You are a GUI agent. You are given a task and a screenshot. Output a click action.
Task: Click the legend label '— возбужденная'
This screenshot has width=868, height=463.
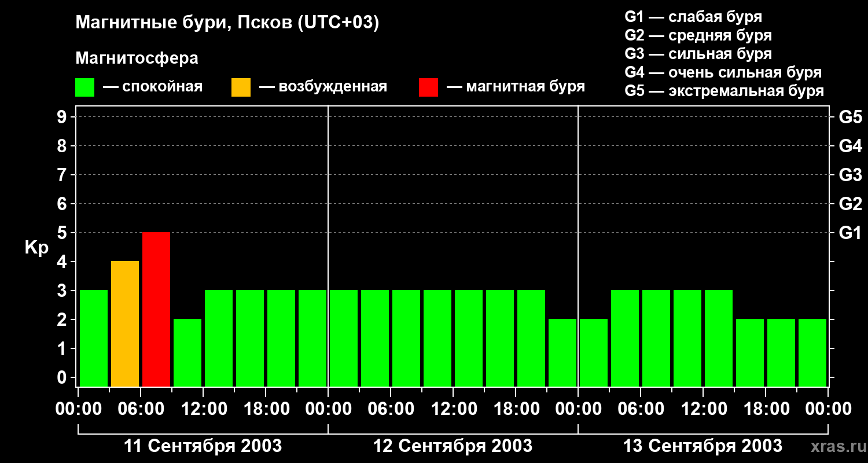point(323,87)
